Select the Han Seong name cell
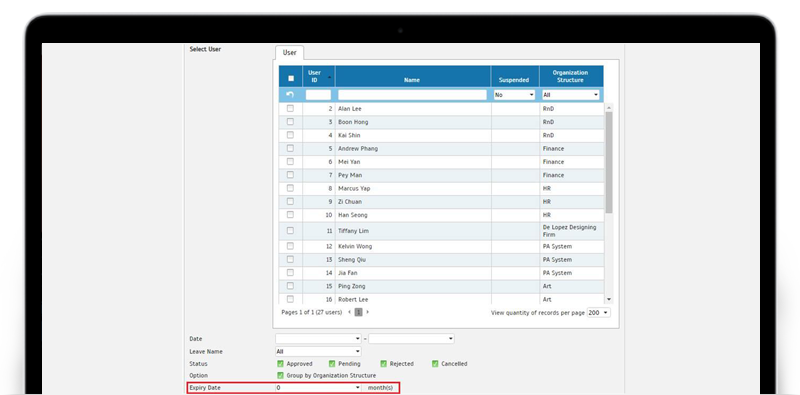Image resolution: width=800 pixels, height=395 pixels. tap(413, 215)
